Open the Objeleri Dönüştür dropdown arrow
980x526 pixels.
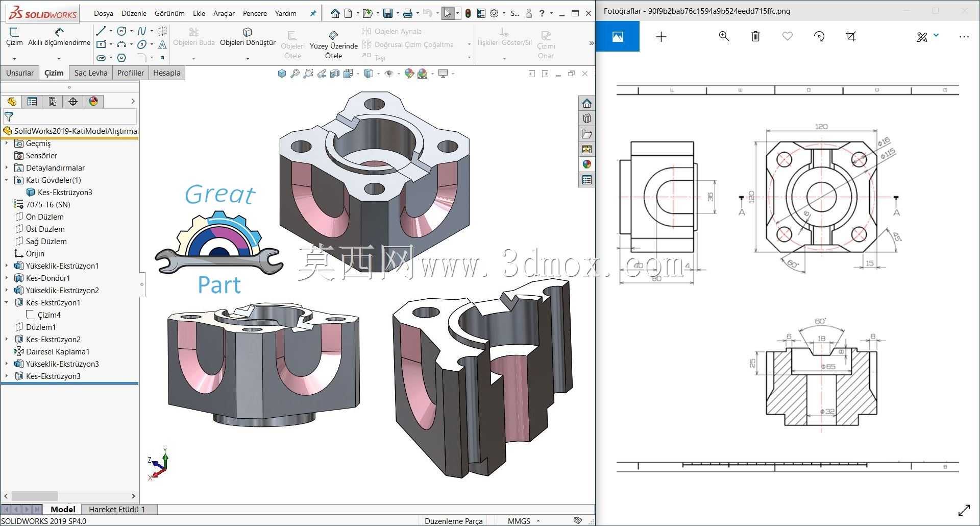tap(248, 58)
